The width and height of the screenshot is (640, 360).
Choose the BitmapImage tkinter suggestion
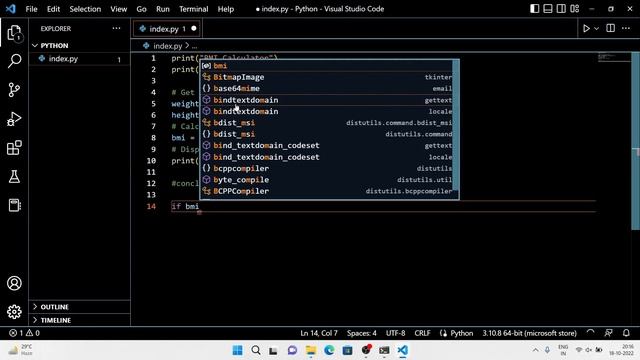(326, 77)
